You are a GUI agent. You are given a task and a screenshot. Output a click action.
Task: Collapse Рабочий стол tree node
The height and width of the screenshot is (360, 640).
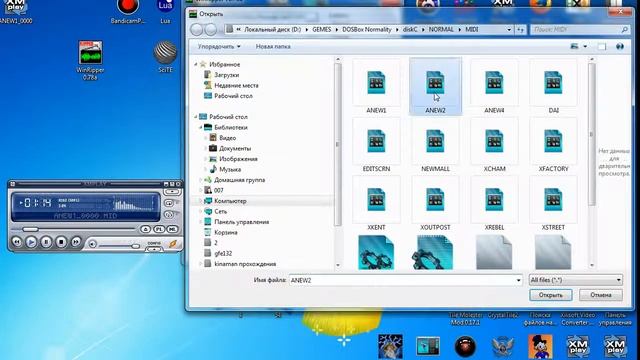(x=196, y=117)
